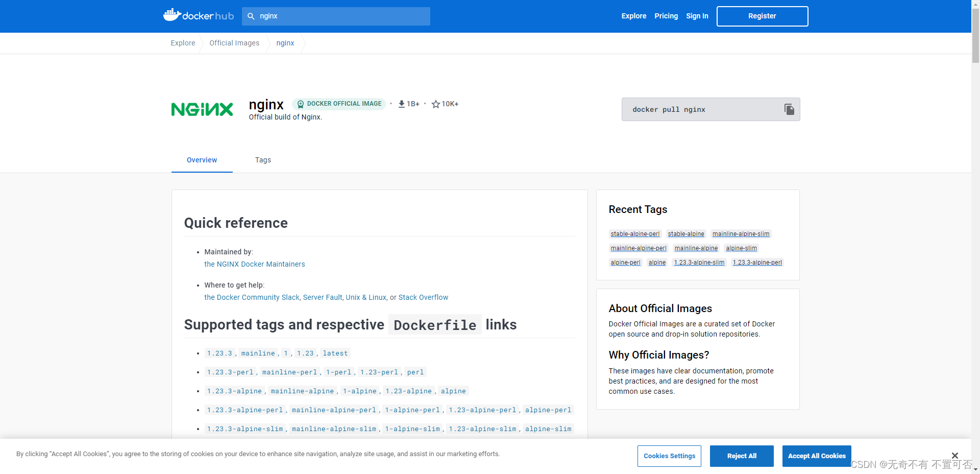This screenshot has width=980, height=474.
Task: Go to Official Images breadcrumb
Action: point(234,43)
